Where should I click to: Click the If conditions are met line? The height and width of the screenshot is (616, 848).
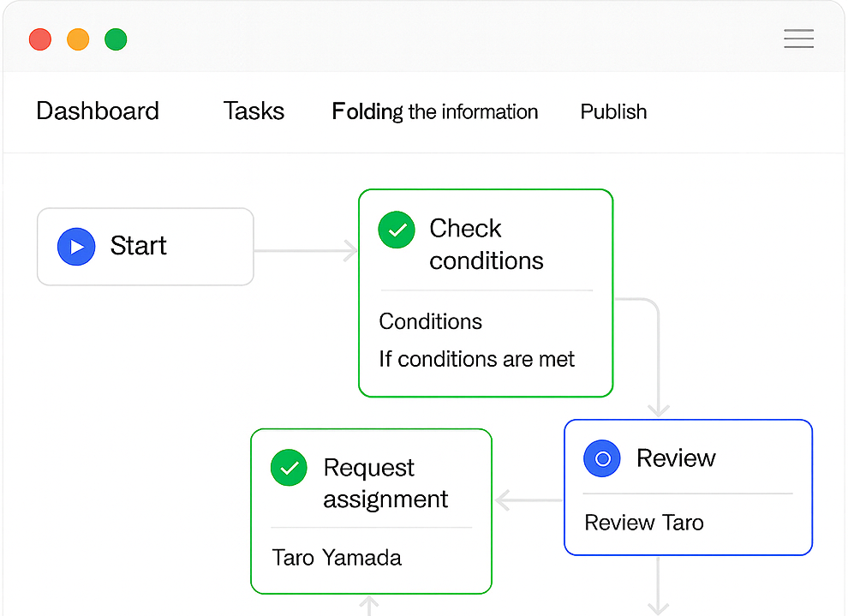point(476,359)
